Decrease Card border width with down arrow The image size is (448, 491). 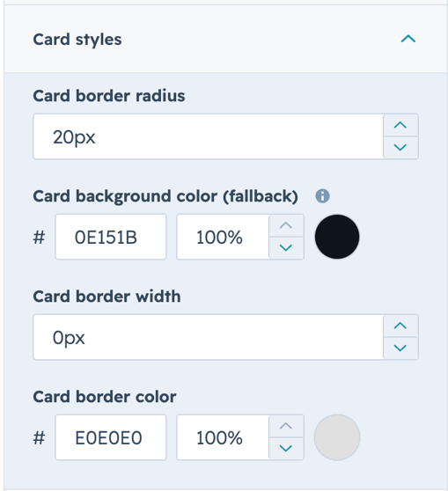click(x=400, y=348)
